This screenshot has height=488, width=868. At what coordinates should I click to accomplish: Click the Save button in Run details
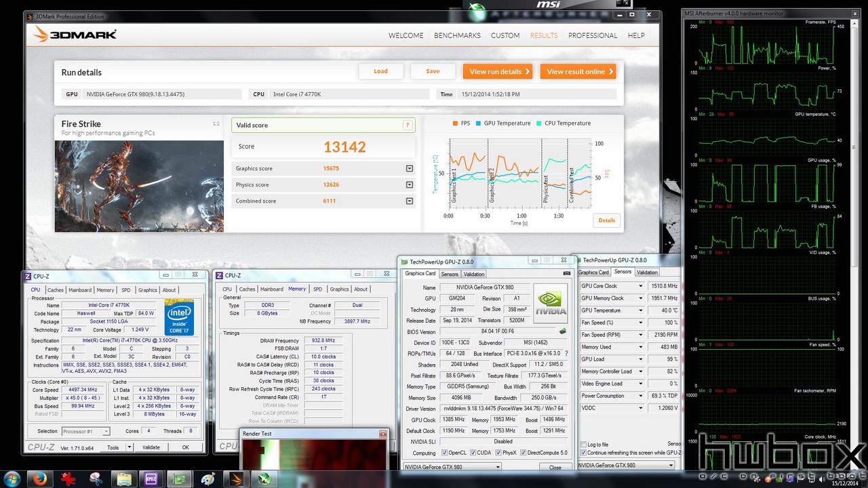click(x=433, y=71)
